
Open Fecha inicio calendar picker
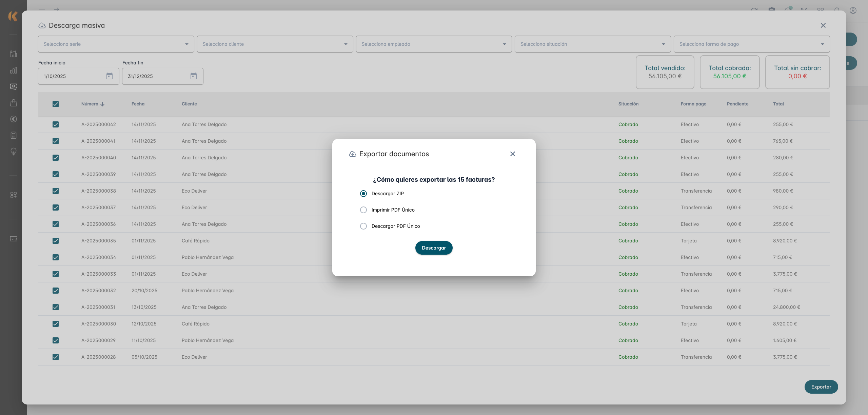(x=109, y=76)
